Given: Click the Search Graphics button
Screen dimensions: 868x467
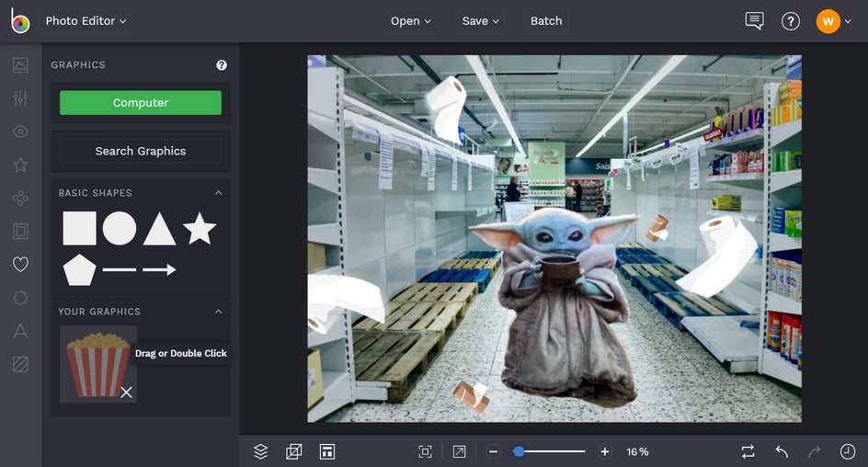Looking at the screenshot, I should [141, 151].
